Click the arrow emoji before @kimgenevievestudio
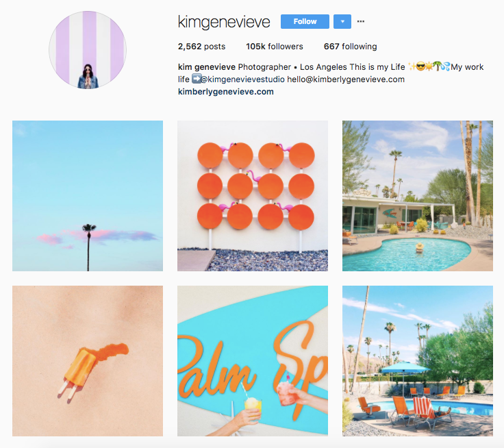The width and height of the screenshot is (504, 448). [x=196, y=79]
